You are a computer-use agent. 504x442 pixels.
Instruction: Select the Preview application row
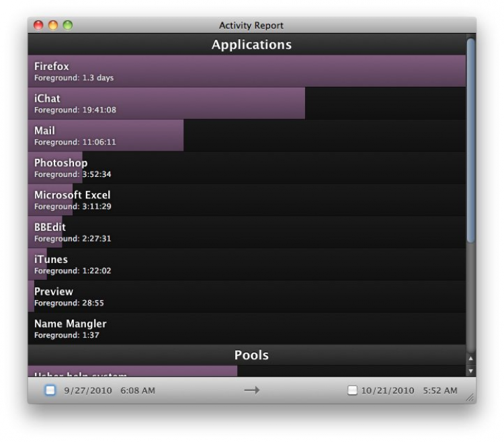(x=247, y=296)
